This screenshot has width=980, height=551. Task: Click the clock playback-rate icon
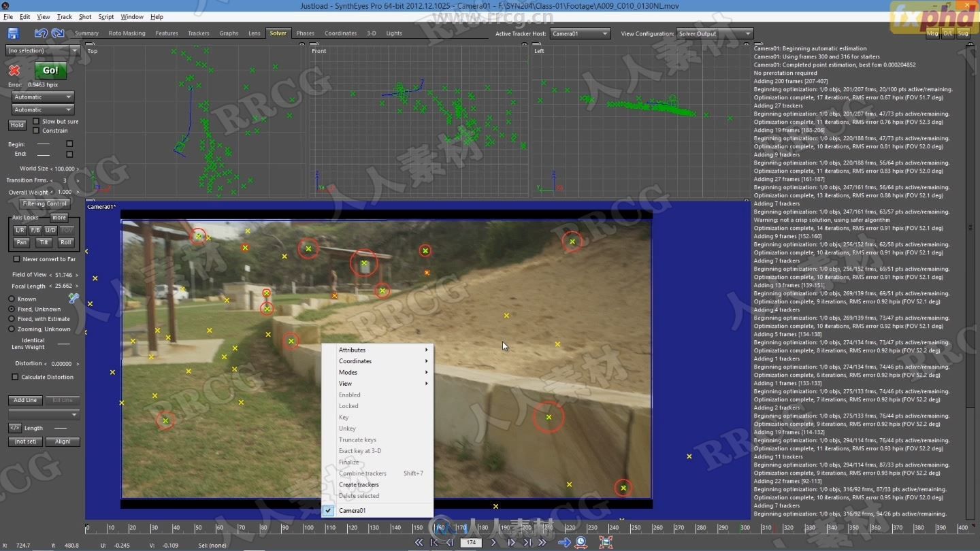pos(581,542)
